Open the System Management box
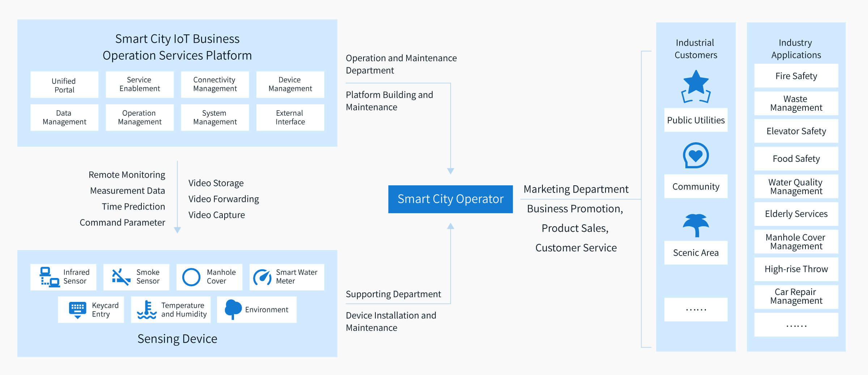 (215, 118)
